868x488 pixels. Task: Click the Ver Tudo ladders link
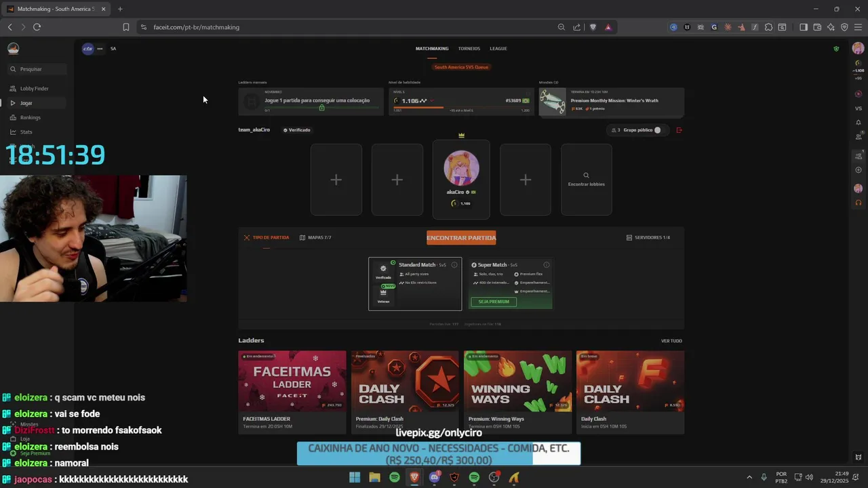[x=671, y=341]
